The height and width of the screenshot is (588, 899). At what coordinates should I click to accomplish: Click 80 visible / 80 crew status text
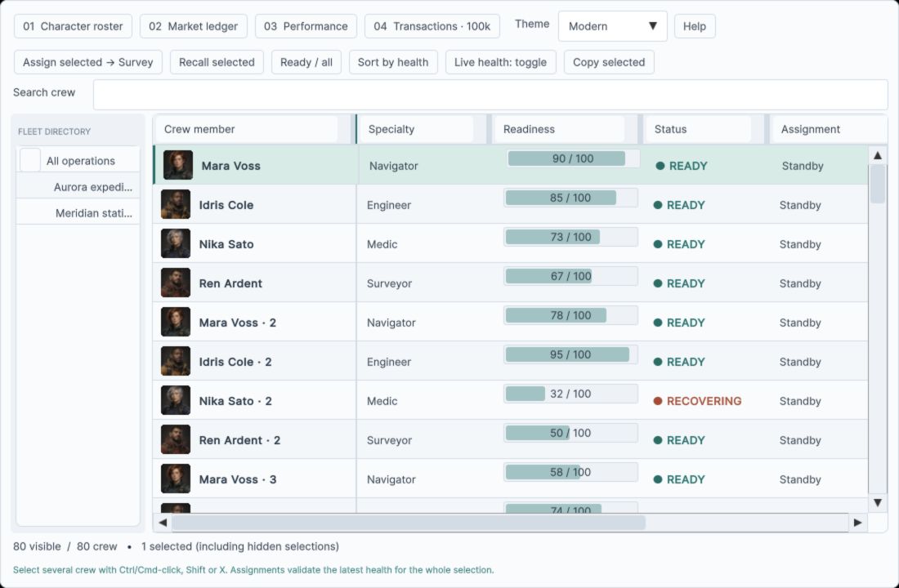coord(65,546)
